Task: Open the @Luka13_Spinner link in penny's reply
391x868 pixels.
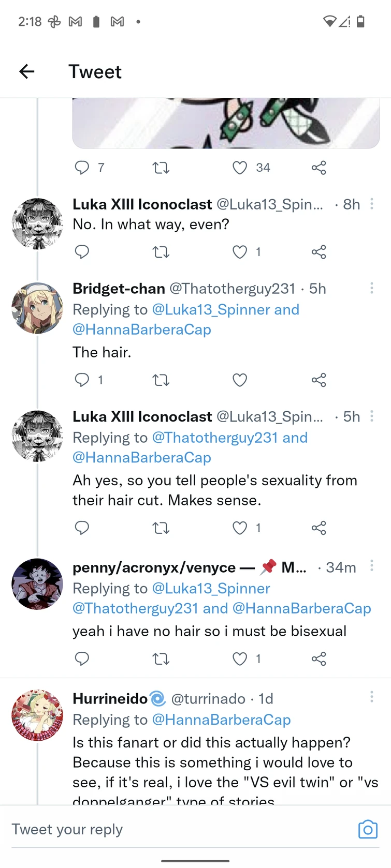Action: [211, 588]
